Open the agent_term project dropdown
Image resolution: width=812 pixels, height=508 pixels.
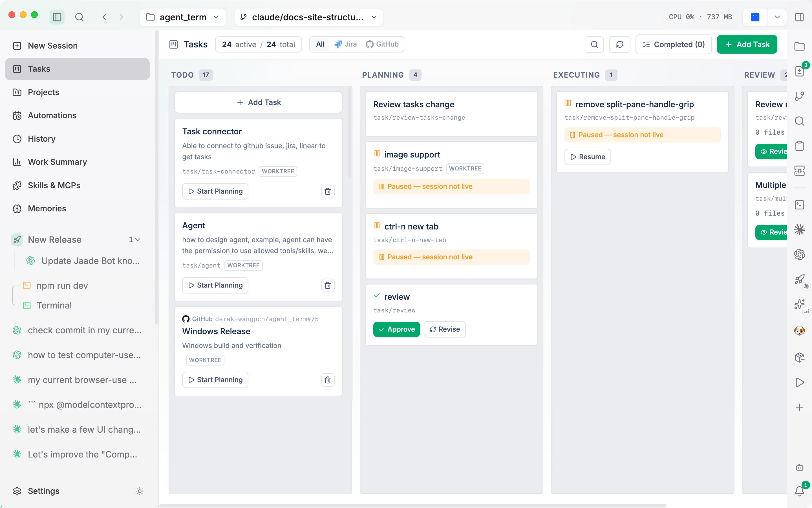click(x=183, y=17)
